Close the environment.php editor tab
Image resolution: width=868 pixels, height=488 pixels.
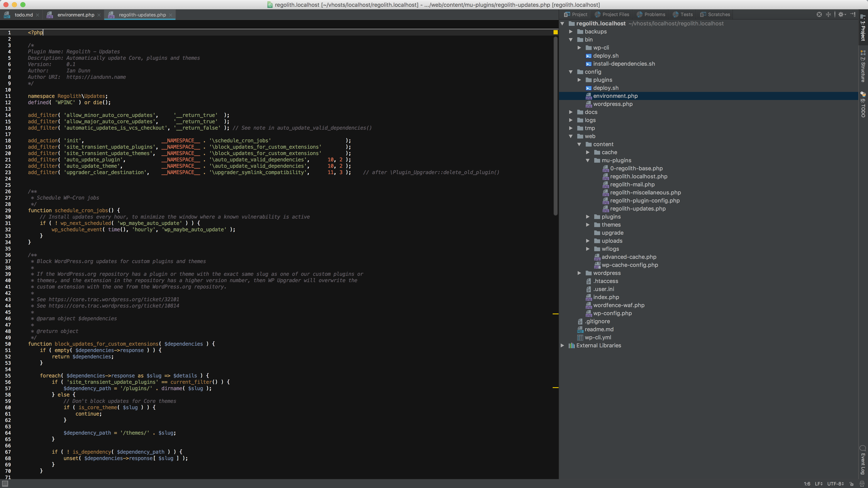[99, 15]
